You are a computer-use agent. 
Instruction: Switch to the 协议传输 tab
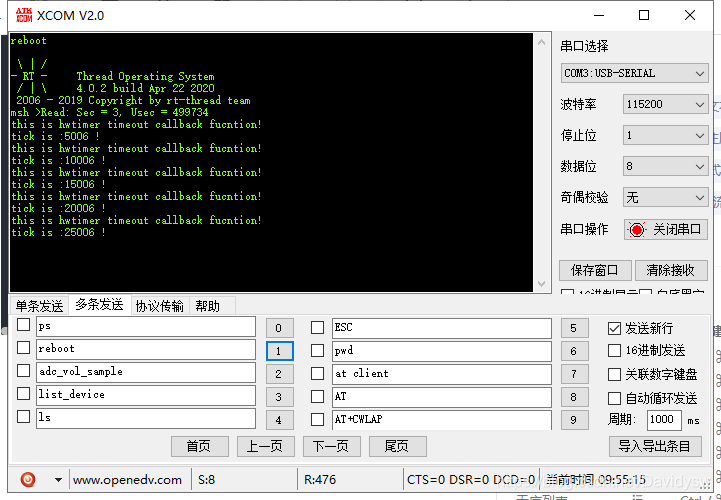160,306
